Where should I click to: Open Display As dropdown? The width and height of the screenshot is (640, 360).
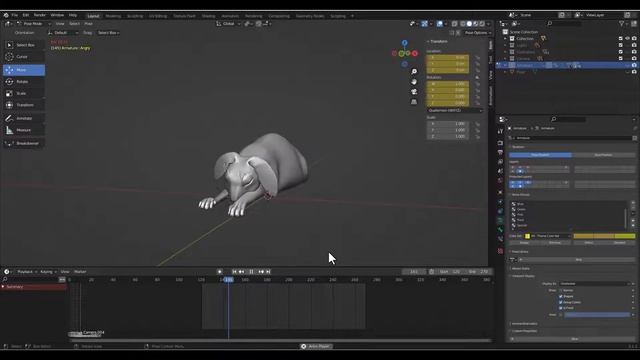pyautogui.click(x=595, y=284)
